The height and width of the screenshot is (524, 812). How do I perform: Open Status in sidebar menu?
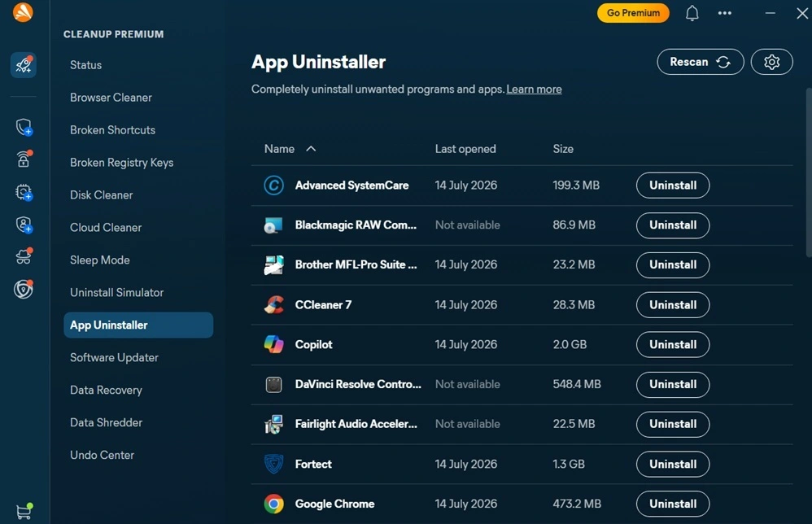pos(86,65)
